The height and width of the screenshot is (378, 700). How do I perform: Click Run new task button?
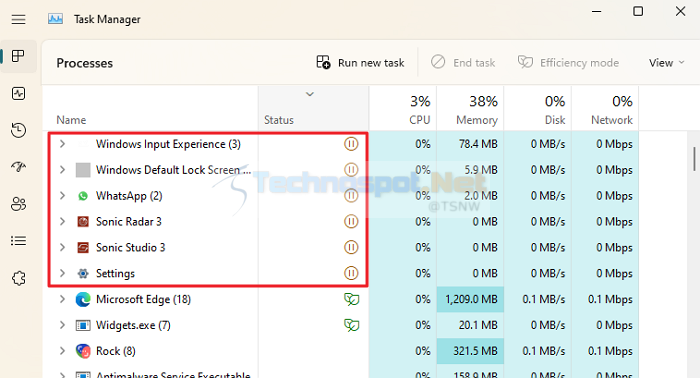click(360, 63)
